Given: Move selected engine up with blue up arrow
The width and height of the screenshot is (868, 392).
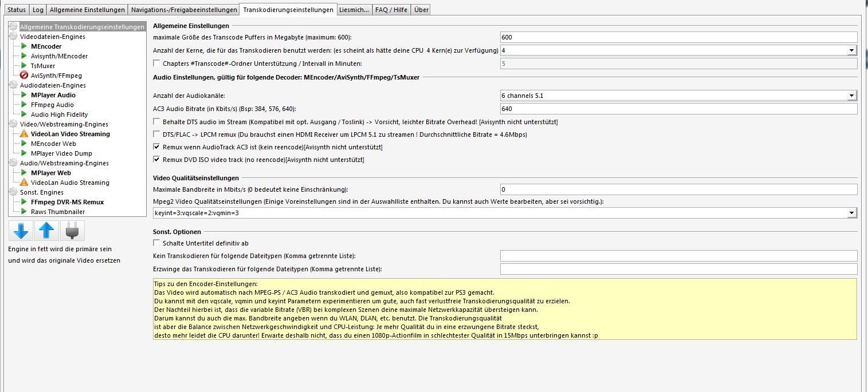Looking at the screenshot, I should point(46,231).
